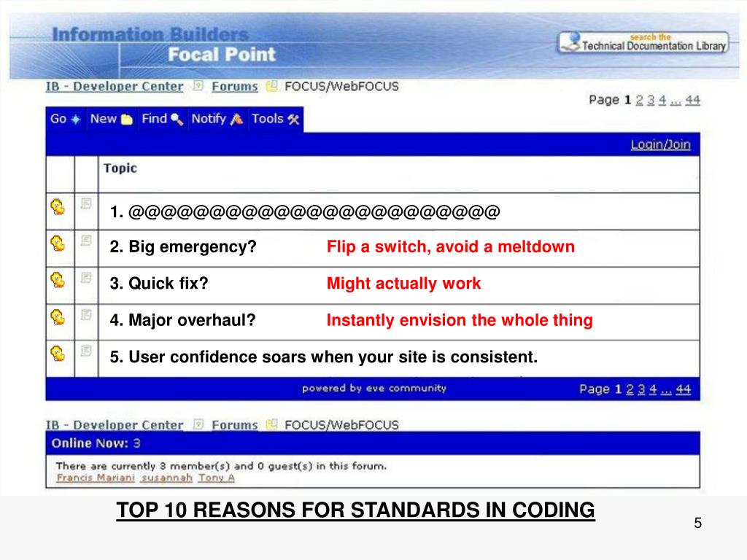The image size is (747, 560).
Task: Click the ellipsis in top pagination
Action: [676, 101]
